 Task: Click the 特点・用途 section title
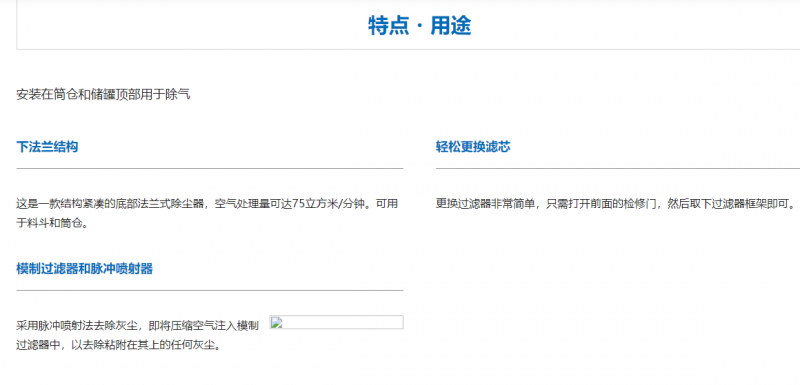[419, 25]
